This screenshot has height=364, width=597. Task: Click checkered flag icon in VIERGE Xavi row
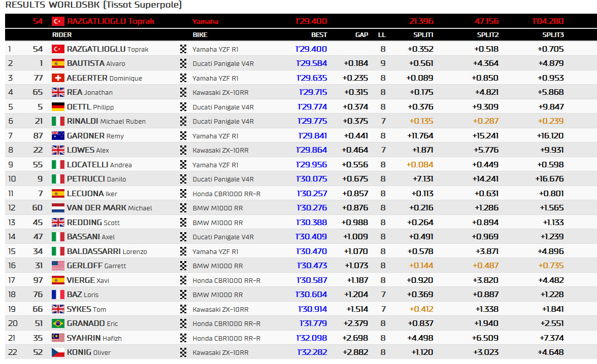pos(183,280)
